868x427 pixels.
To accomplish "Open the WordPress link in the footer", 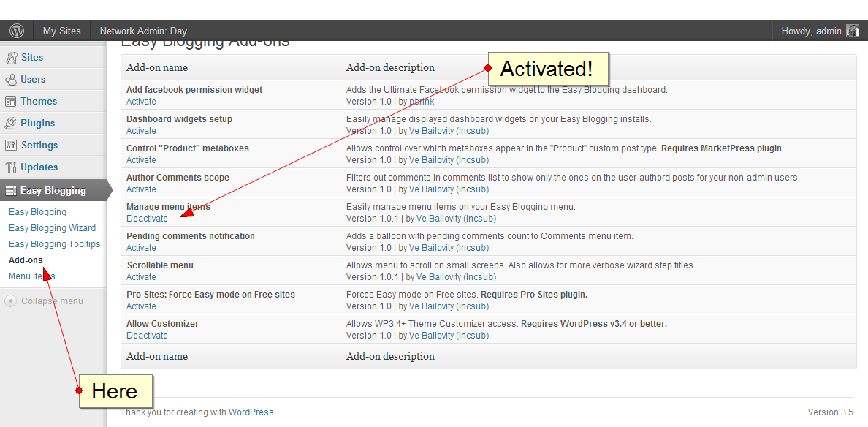I will [251, 412].
